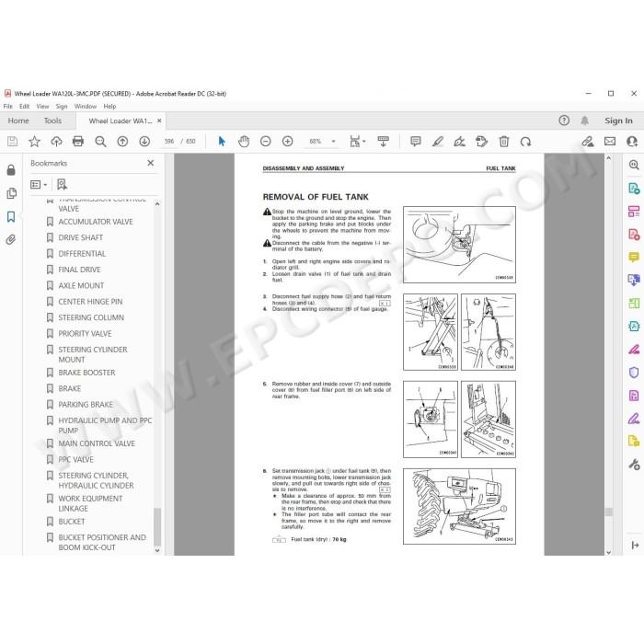644x644 pixels.
Task: Select the Highlight text pen tool
Action: click(438, 142)
